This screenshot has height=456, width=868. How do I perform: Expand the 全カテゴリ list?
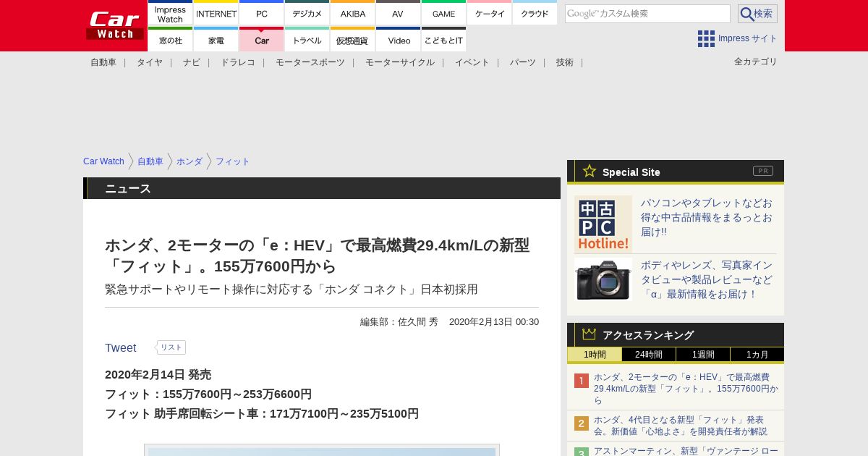coord(756,62)
